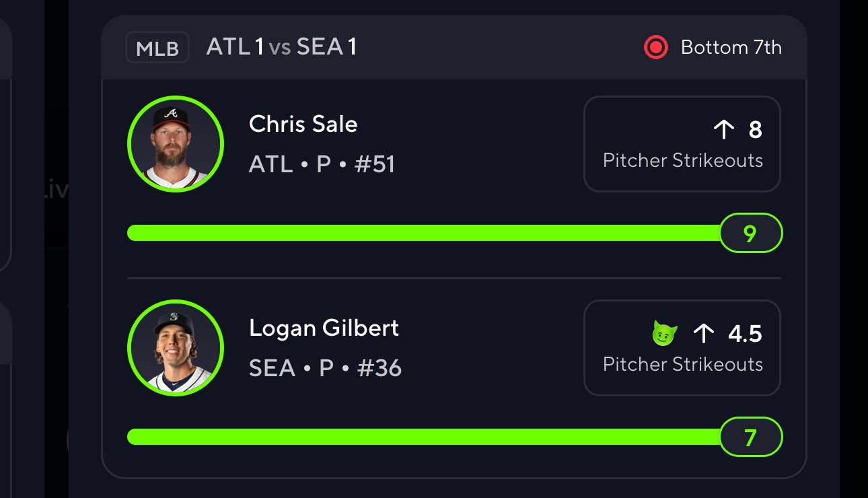Click Sale's Pitcher Strikeouts label

pos(682,161)
